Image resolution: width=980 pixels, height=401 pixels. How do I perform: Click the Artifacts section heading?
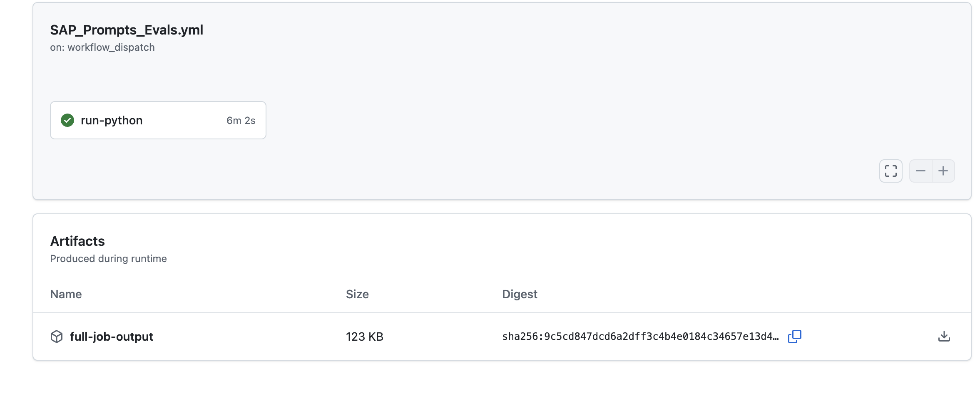[x=77, y=241]
